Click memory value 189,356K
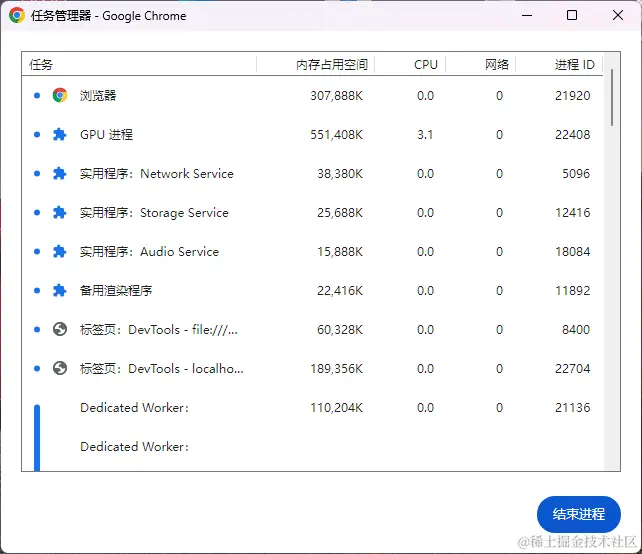Image resolution: width=642 pixels, height=554 pixels. point(336,369)
